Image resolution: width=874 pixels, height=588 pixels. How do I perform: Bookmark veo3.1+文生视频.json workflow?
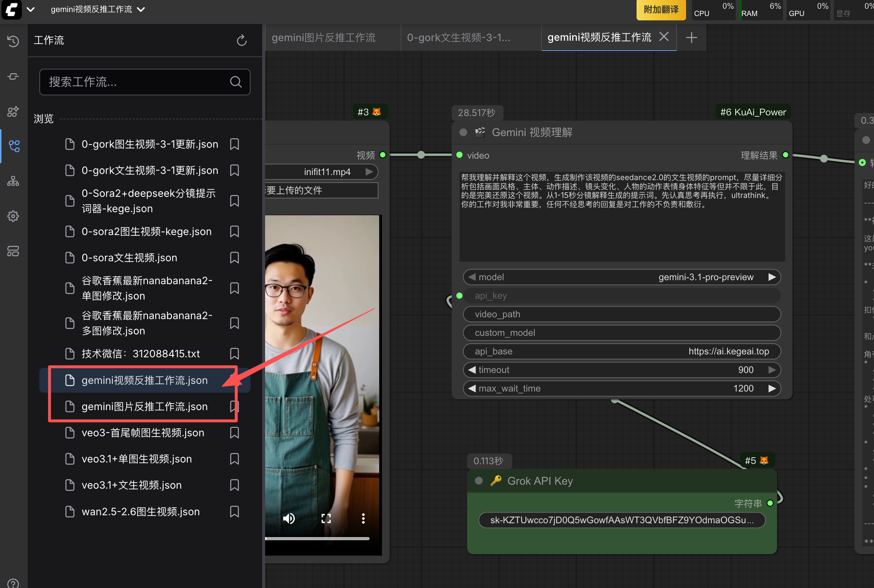pos(235,485)
